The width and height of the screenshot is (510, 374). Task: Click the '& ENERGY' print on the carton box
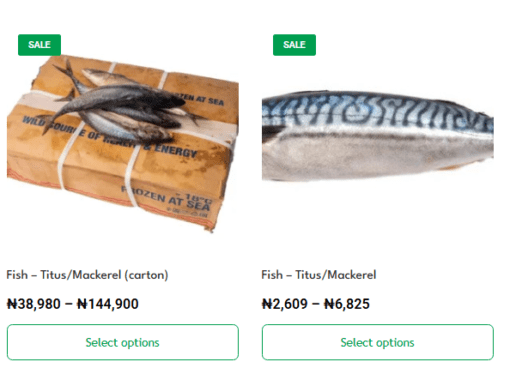tap(170, 150)
